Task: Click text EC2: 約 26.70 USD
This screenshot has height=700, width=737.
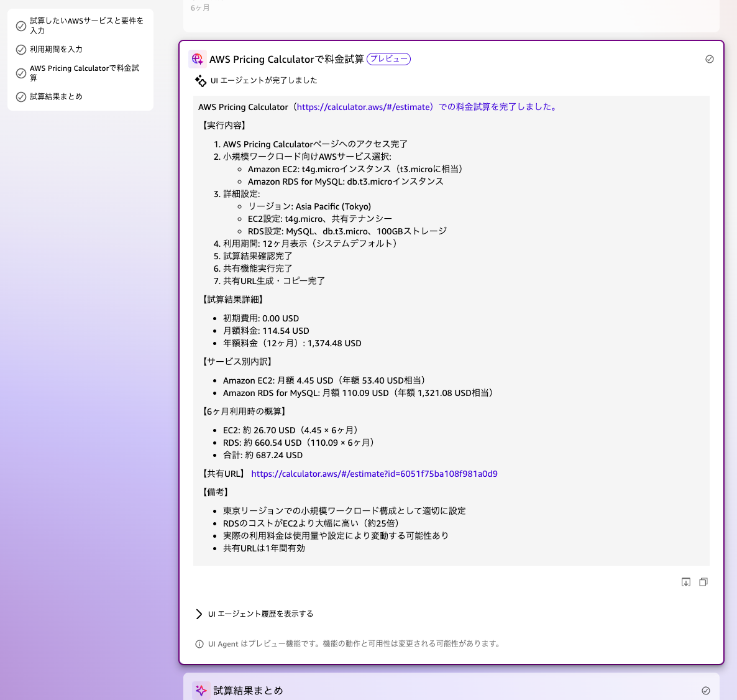Action: tap(259, 430)
